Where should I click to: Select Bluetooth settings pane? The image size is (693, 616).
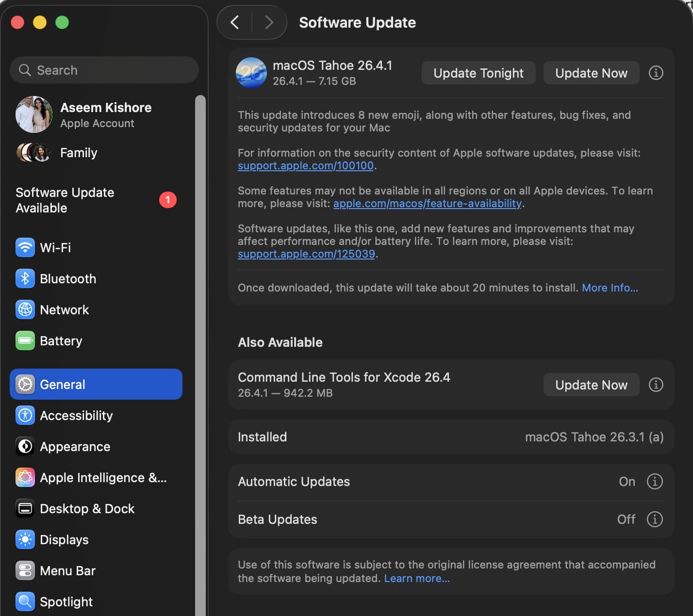(x=96, y=278)
